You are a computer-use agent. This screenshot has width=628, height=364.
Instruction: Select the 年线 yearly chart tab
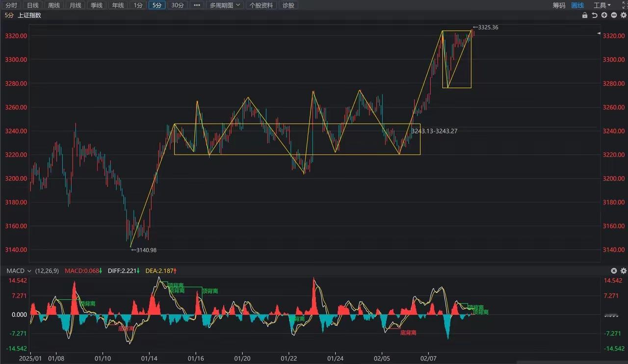point(118,5)
